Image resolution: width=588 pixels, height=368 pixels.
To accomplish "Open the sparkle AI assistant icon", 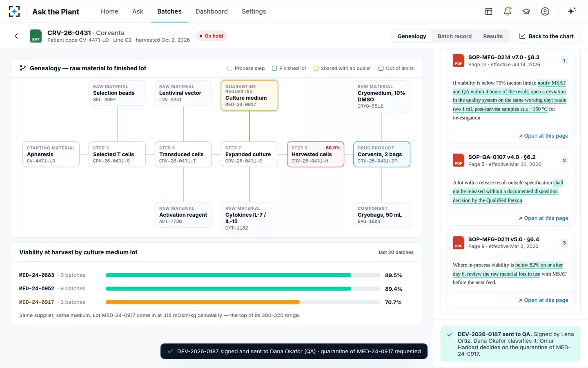I will pyautogui.click(x=572, y=11).
